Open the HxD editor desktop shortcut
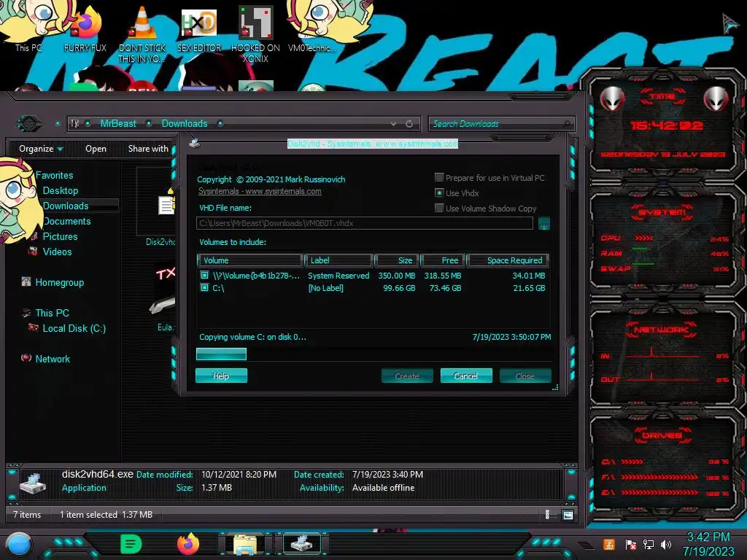The height and width of the screenshot is (560, 747). (x=199, y=28)
